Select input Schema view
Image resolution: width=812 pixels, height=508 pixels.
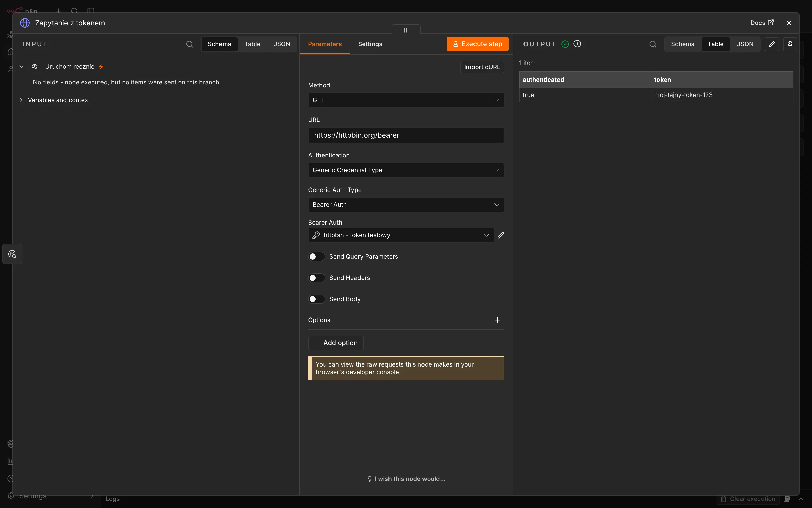(x=219, y=44)
